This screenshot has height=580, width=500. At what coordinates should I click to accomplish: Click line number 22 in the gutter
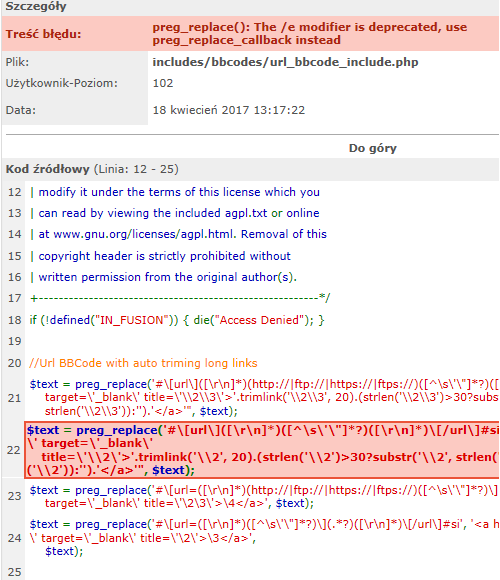[14, 450]
